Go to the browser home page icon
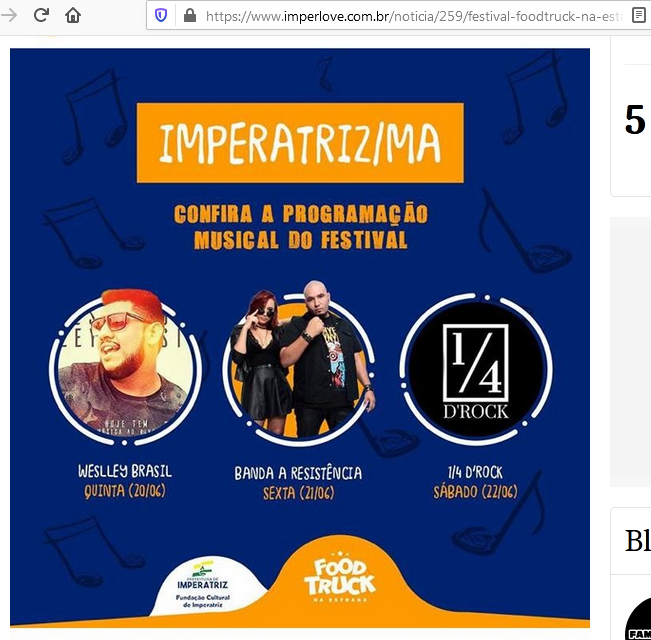The width and height of the screenshot is (651, 640). tap(73, 15)
